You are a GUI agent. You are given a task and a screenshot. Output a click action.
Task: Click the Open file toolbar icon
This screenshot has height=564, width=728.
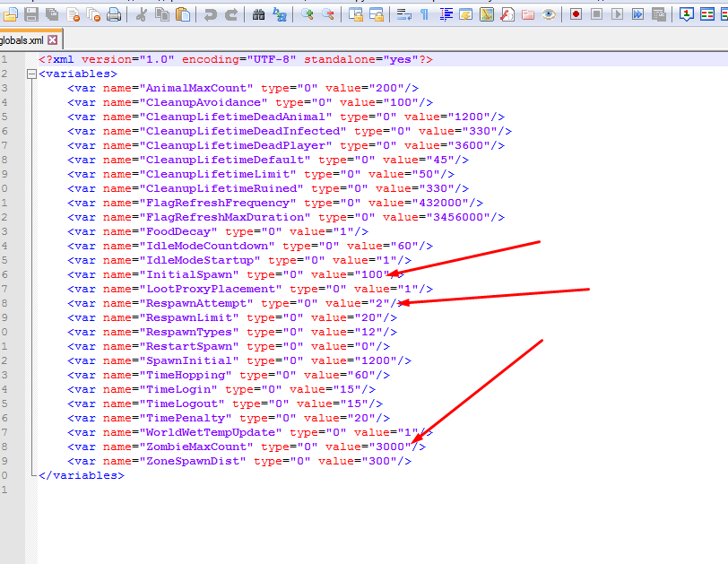click(x=10, y=15)
